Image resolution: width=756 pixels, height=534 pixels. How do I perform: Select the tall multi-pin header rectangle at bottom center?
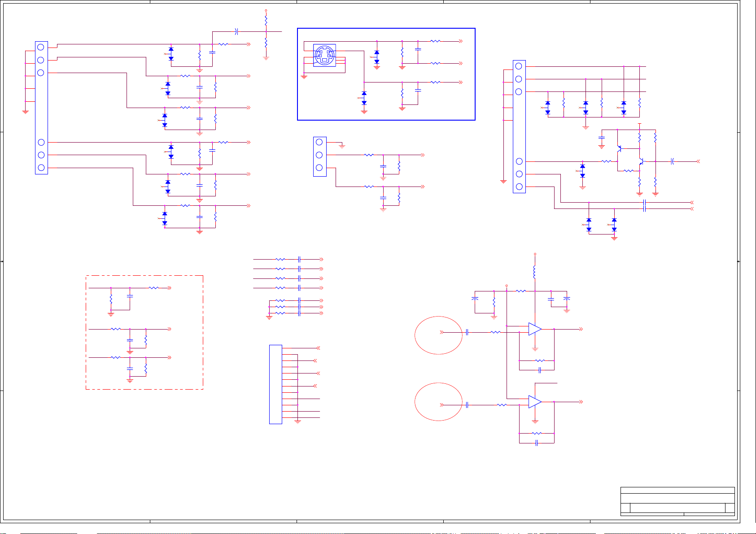(x=275, y=384)
